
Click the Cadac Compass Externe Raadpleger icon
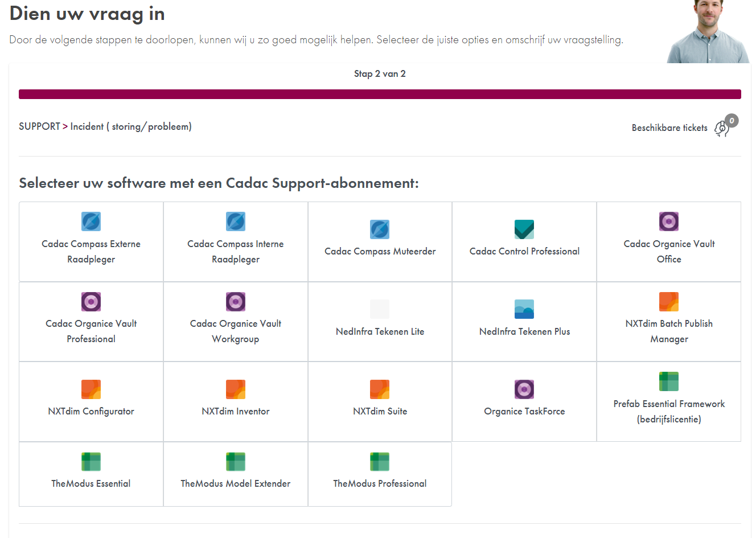[91, 221]
